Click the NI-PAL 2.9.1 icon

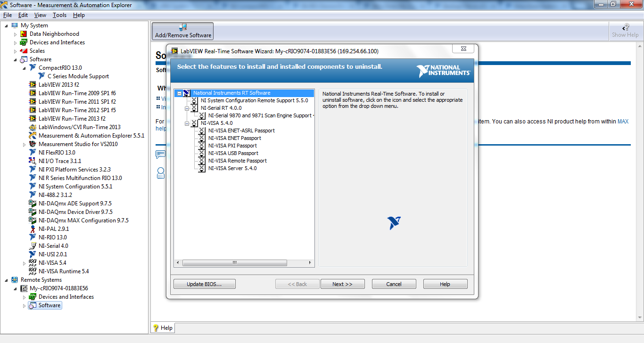coord(33,229)
